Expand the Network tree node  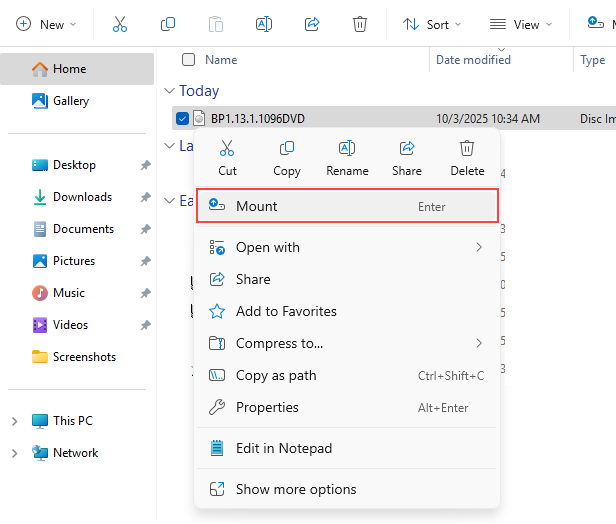[x=14, y=453]
